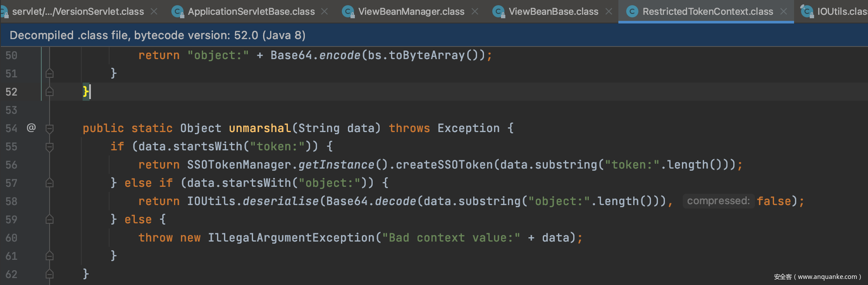Viewport: 868px width, 285px height.
Task: Switch to the ViewBeanBase.class tab
Action: pos(553,11)
